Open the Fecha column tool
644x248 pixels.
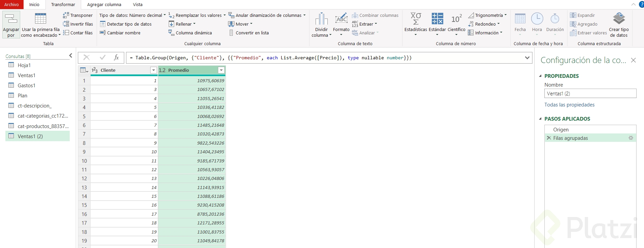pyautogui.click(x=520, y=24)
